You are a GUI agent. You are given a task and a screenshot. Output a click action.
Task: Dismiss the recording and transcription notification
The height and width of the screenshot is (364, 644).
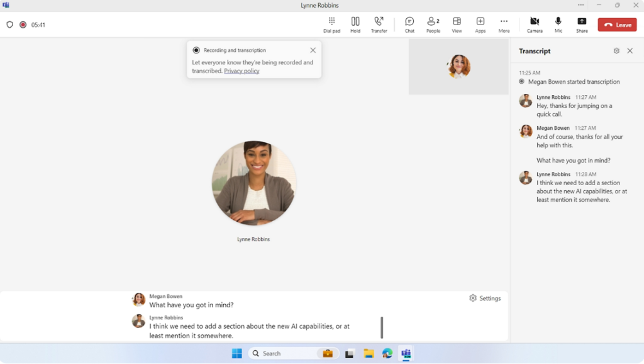point(313,50)
